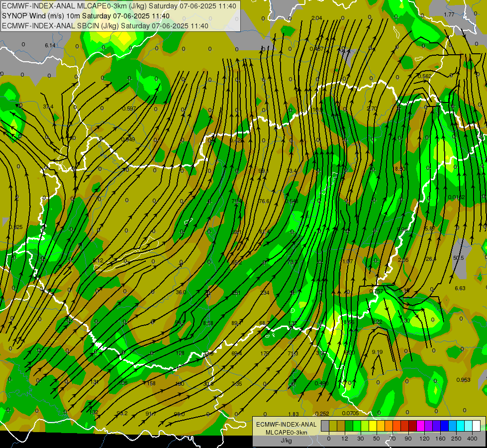This screenshot has width=487, height=448.
Task: Click the map value 81.4
Action: tap(264, 231)
